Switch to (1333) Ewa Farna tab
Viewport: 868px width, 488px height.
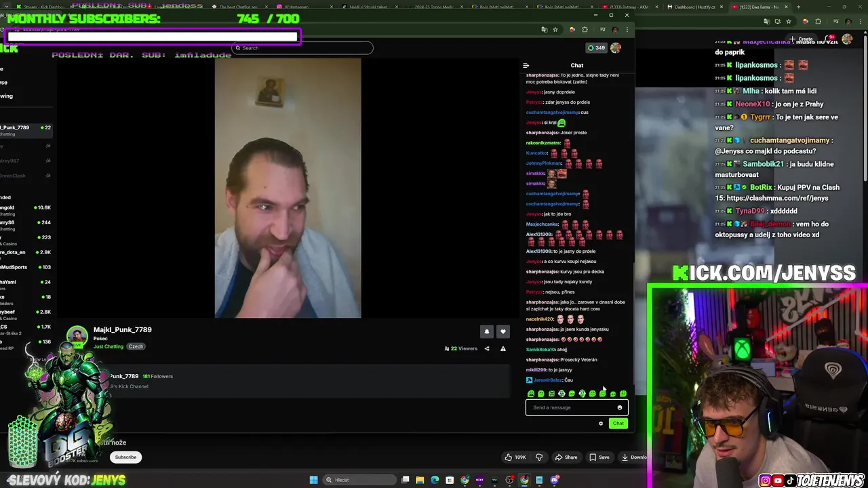[759, 7]
